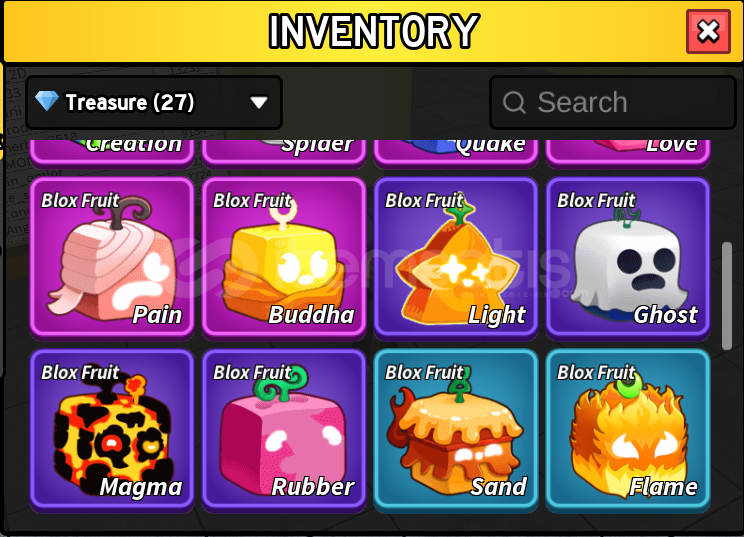Click the INVENTORY title header
The width and height of the screenshot is (744, 537).
point(373,31)
